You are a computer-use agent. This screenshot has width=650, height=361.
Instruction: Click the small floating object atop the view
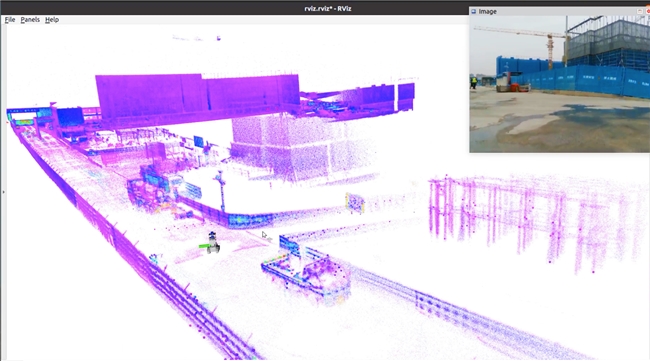coord(218,39)
